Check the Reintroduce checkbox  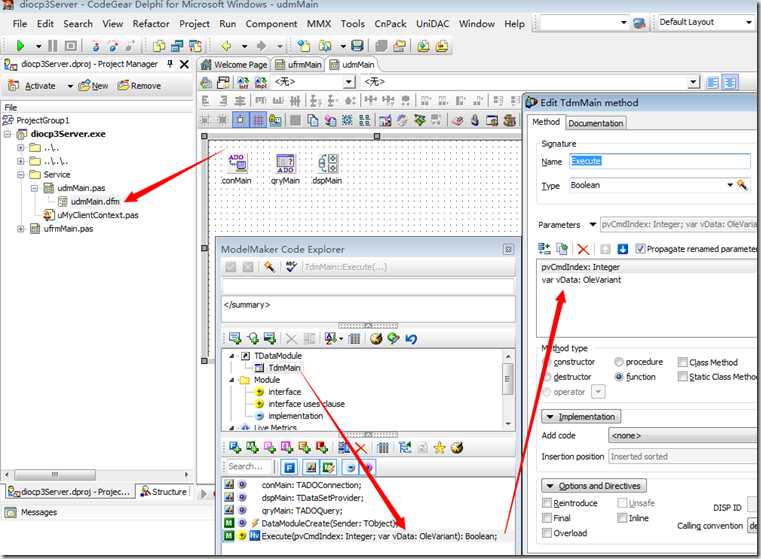click(547, 503)
